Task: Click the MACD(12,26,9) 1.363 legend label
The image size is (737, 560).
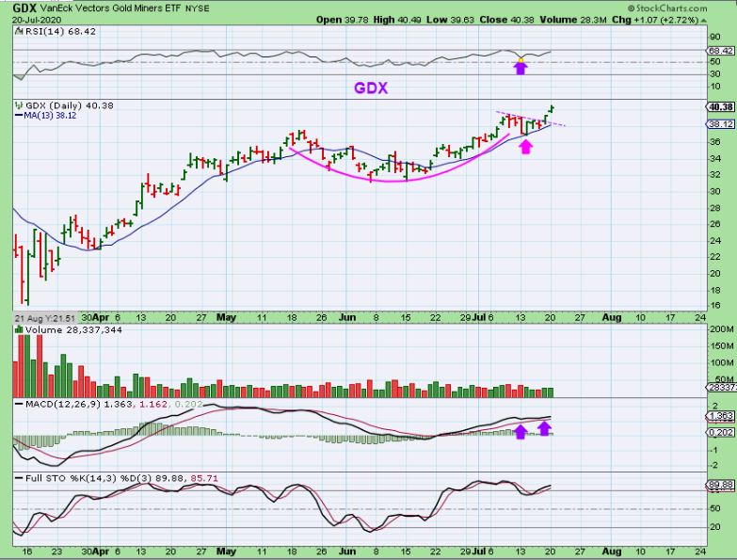Action: pyautogui.click(x=79, y=404)
